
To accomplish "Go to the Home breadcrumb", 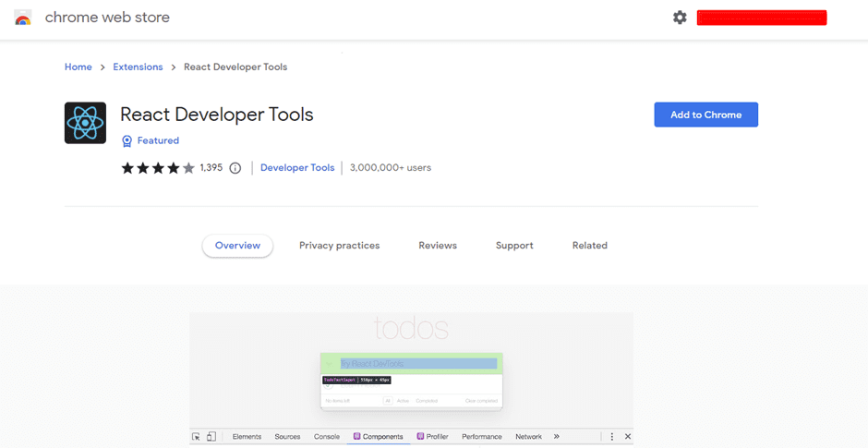I will tap(78, 67).
